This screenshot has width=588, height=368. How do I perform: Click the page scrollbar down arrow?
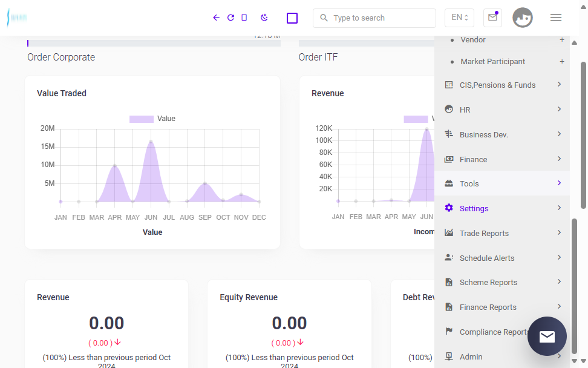(584, 361)
